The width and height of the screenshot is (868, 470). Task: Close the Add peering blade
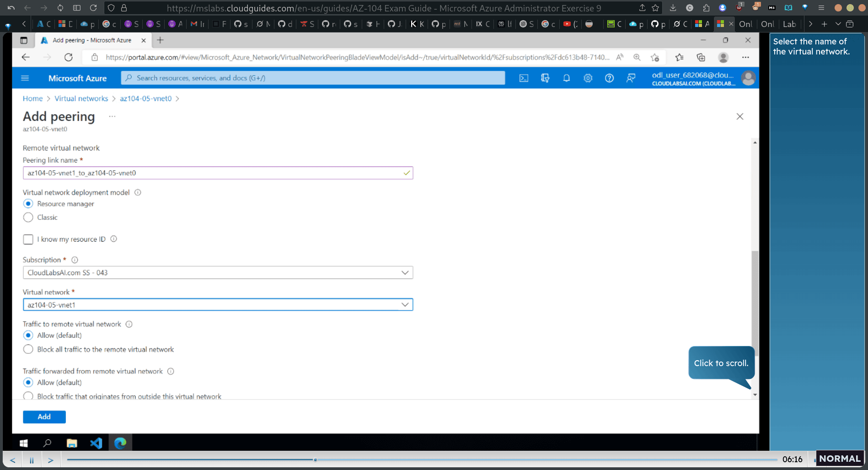click(x=739, y=116)
